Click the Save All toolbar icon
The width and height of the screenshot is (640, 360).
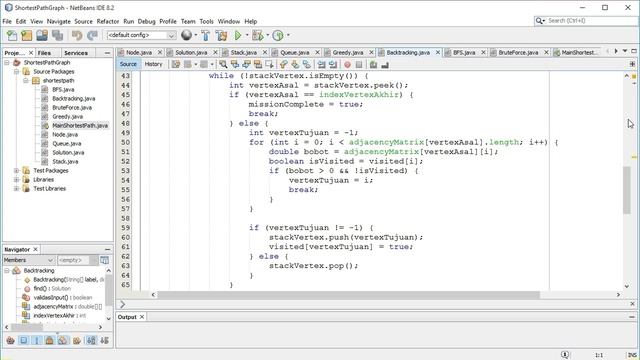tap(58, 36)
